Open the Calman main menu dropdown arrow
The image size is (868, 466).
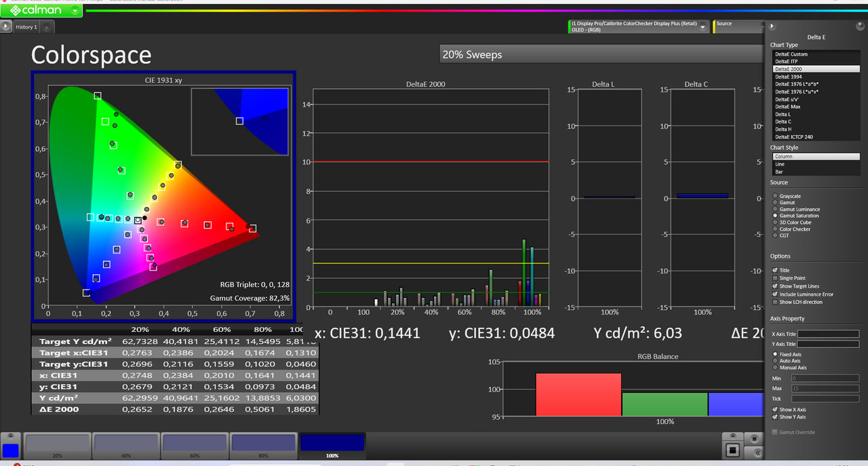75,11
